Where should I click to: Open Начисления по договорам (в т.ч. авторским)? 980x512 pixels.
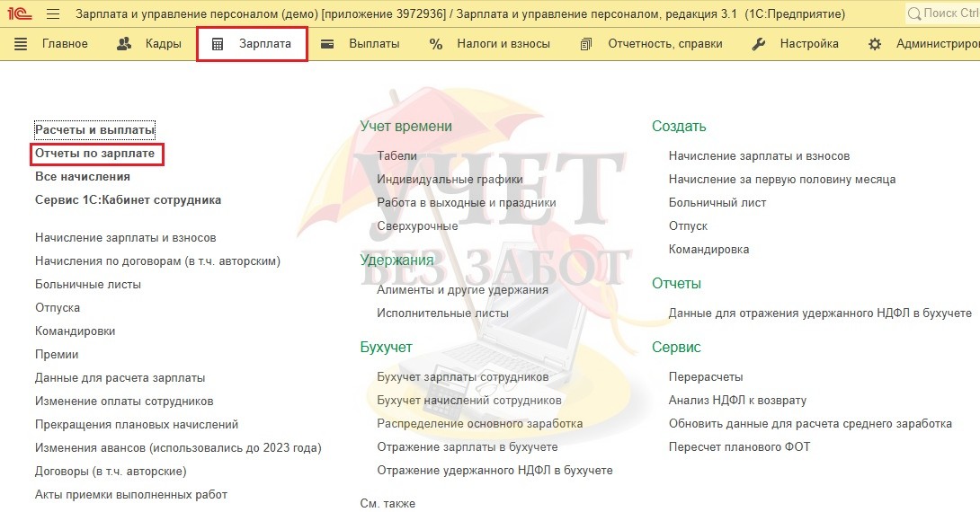click(157, 261)
